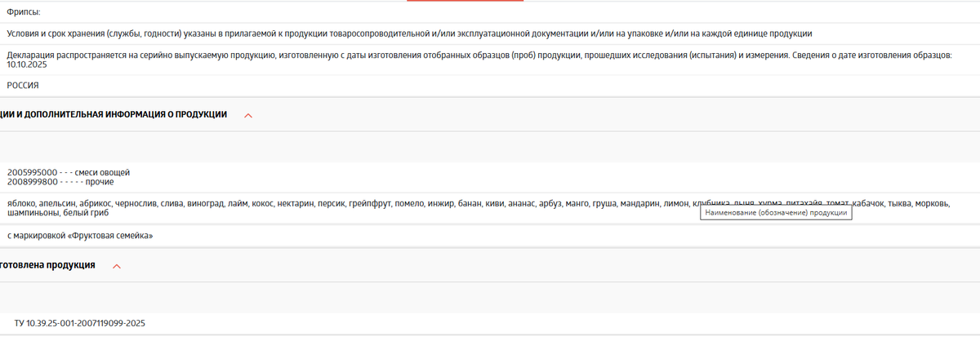The width and height of the screenshot is (980, 341).
Task: Click the 'изготовлена продукция' section heading
Action: [47, 265]
